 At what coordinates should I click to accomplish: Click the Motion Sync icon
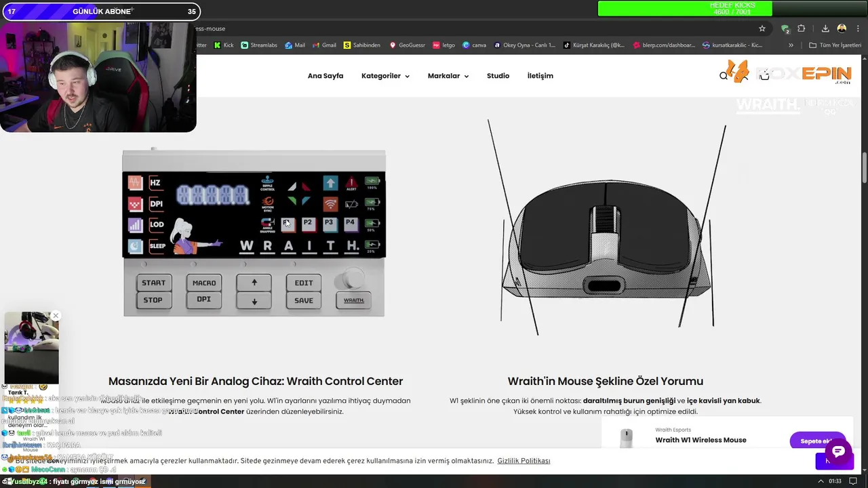pyautogui.click(x=268, y=203)
